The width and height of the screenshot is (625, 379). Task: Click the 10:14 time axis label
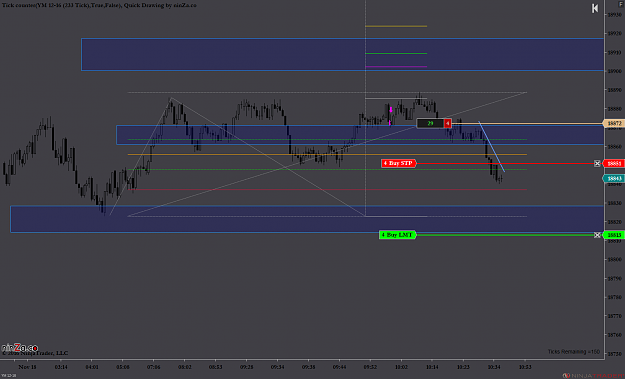(432, 367)
